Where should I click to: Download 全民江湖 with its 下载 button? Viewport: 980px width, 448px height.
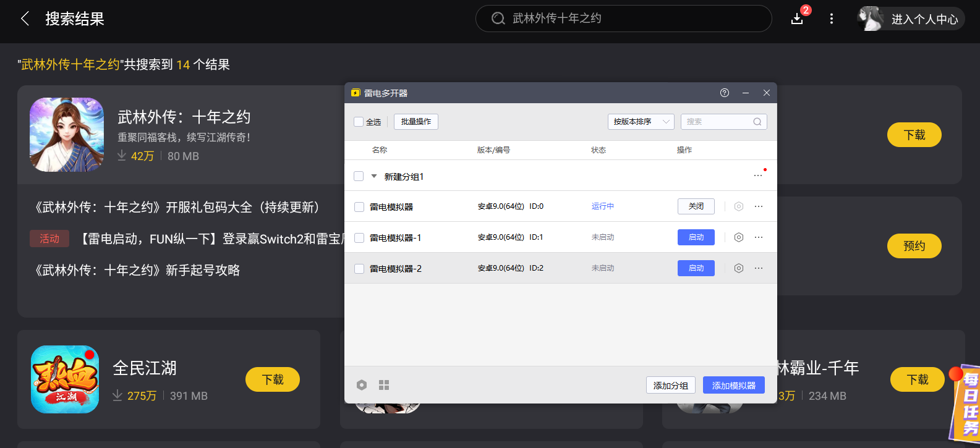coord(273,379)
